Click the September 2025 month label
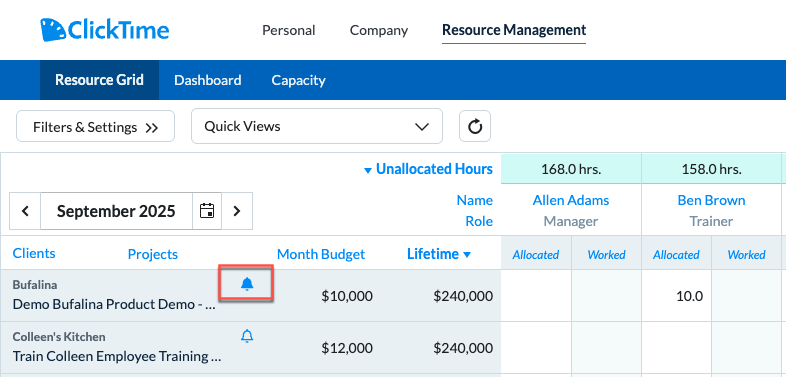 coord(116,211)
